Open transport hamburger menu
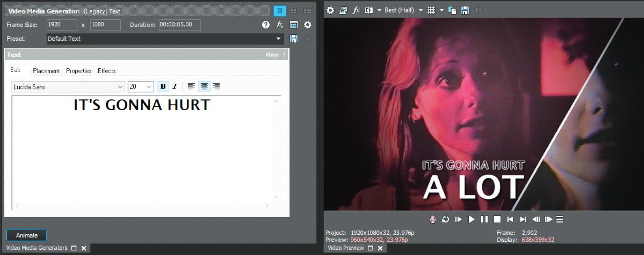Image resolution: width=644 pixels, height=255 pixels. point(559,219)
